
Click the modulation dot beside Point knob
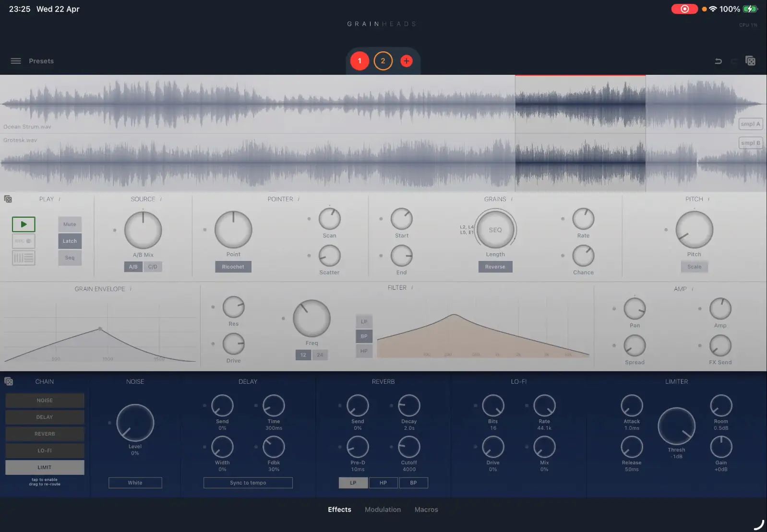(205, 230)
